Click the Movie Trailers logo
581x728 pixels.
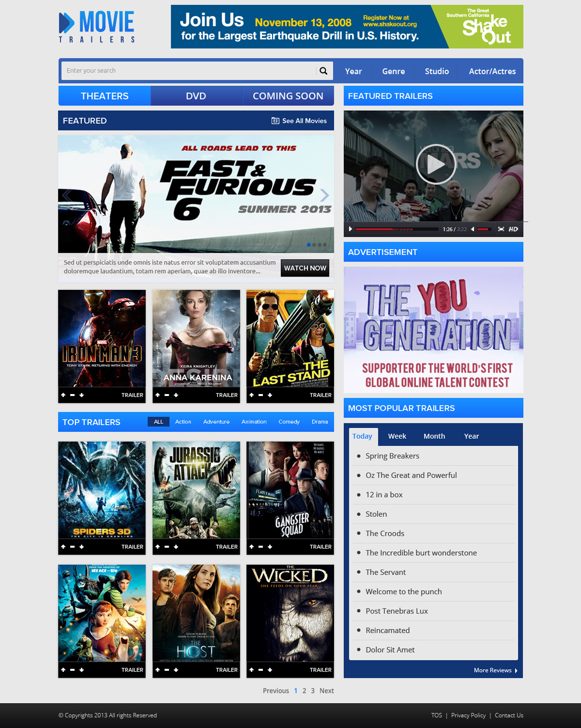point(97,27)
